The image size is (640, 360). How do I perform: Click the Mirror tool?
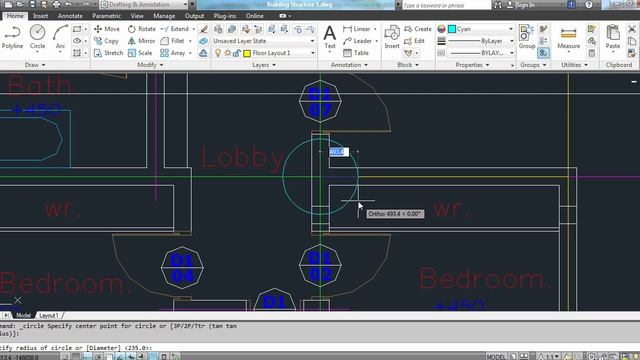pos(141,41)
